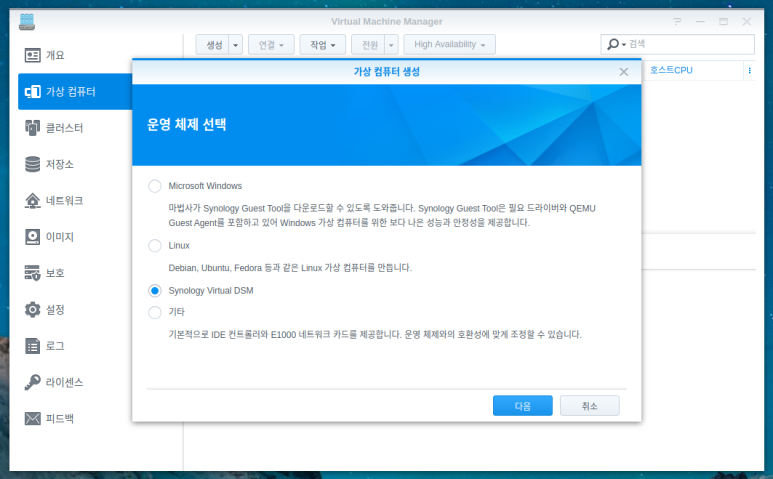The width and height of the screenshot is (773, 479).
Task: Open the 이미지 image icon
Action: (x=33, y=237)
